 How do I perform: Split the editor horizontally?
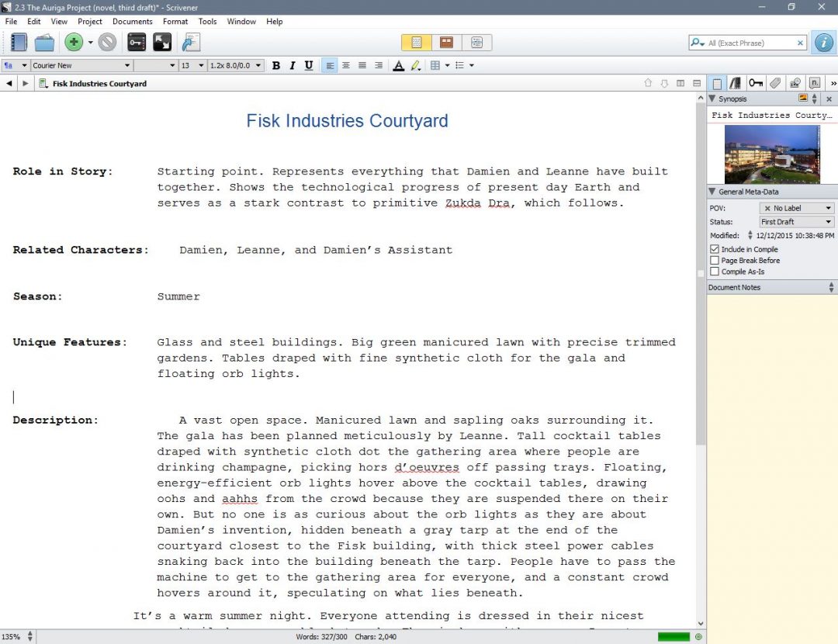(696, 83)
